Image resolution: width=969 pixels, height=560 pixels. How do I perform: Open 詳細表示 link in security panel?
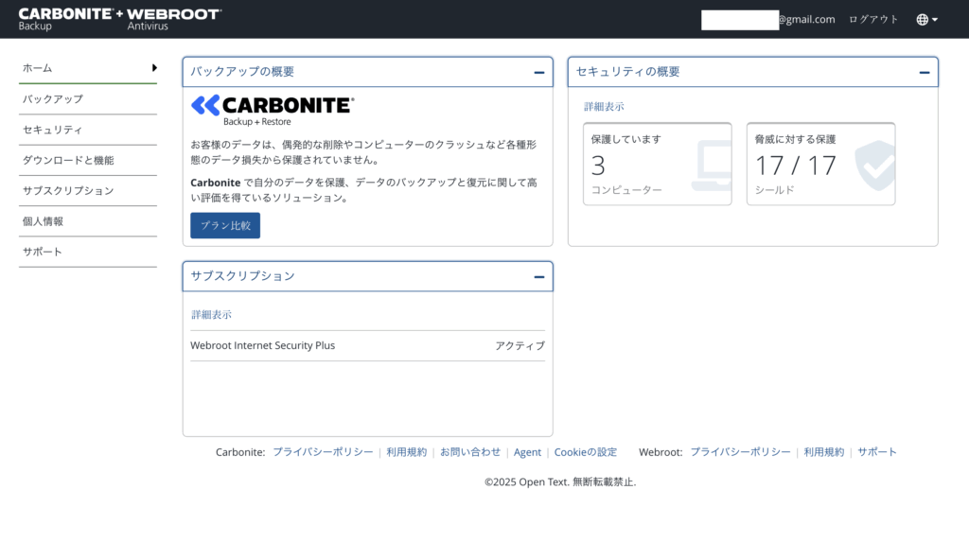point(604,107)
